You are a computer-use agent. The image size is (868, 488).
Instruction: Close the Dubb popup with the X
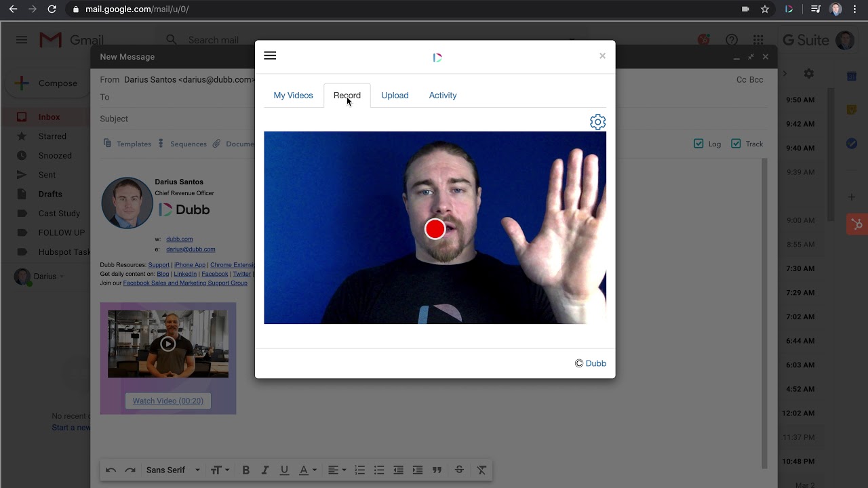point(602,56)
